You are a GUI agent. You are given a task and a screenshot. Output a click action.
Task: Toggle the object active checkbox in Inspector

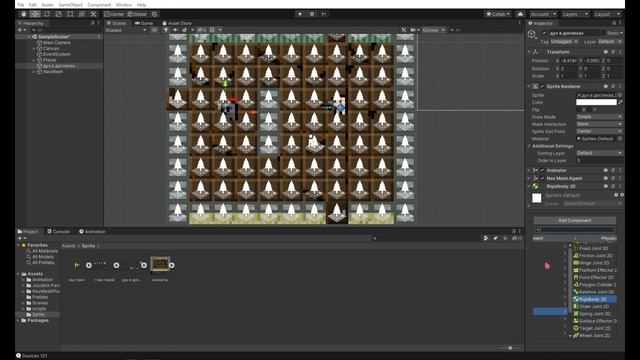[x=544, y=33]
